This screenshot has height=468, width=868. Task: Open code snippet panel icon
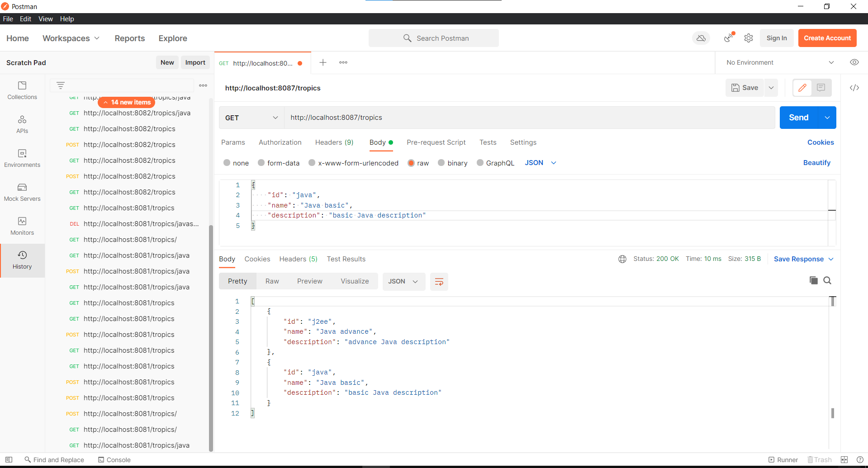click(854, 88)
